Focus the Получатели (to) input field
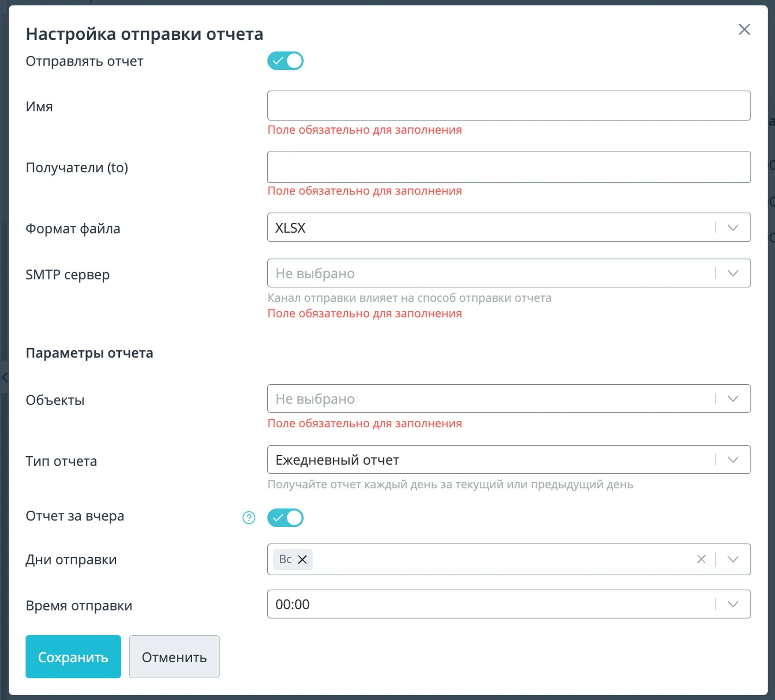The height and width of the screenshot is (700, 775). coord(509,167)
